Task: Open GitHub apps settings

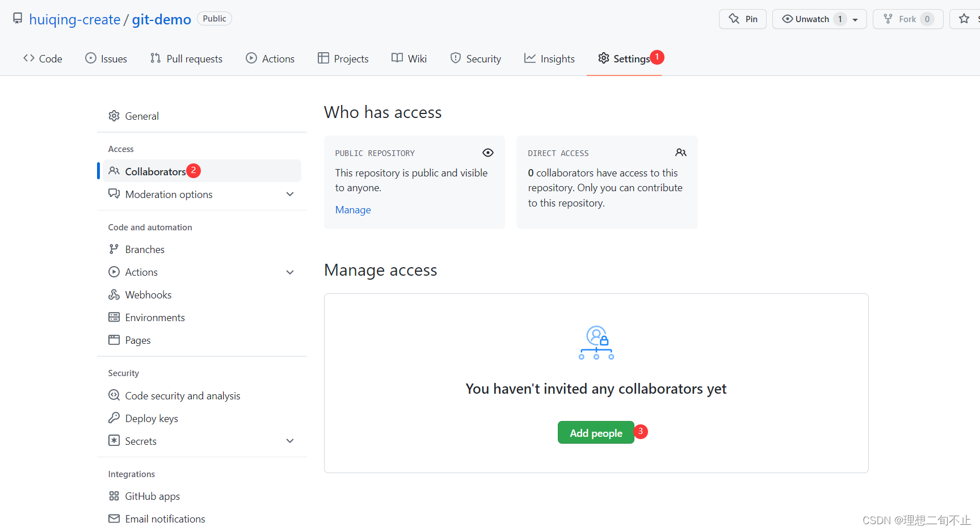Action: pos(201,496)
